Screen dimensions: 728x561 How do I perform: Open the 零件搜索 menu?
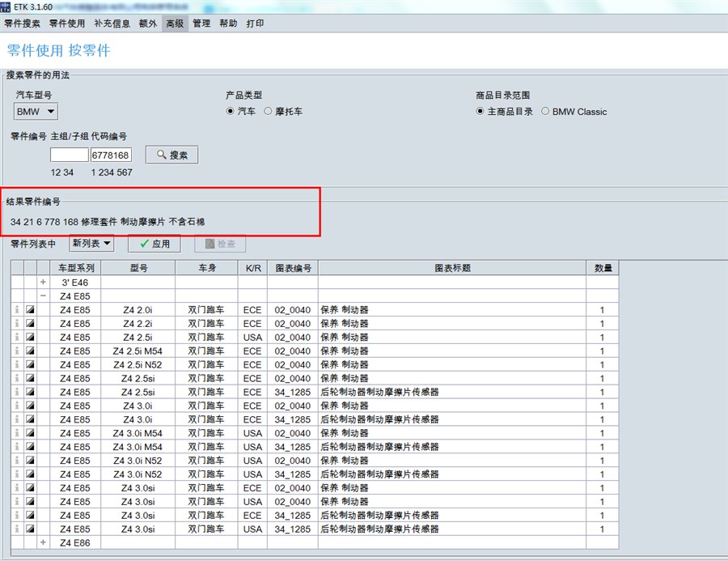(23, 23)
